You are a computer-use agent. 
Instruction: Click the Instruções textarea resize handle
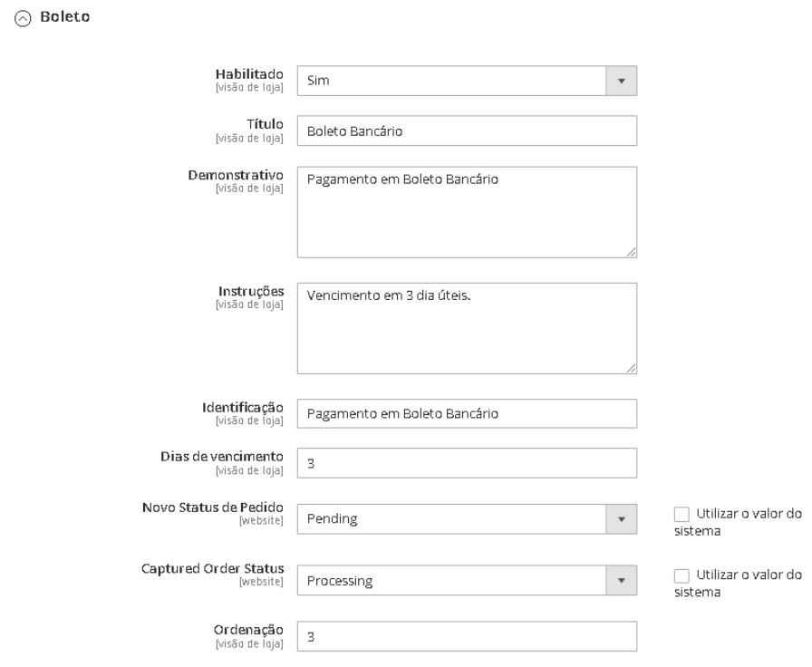click(631, 368)
